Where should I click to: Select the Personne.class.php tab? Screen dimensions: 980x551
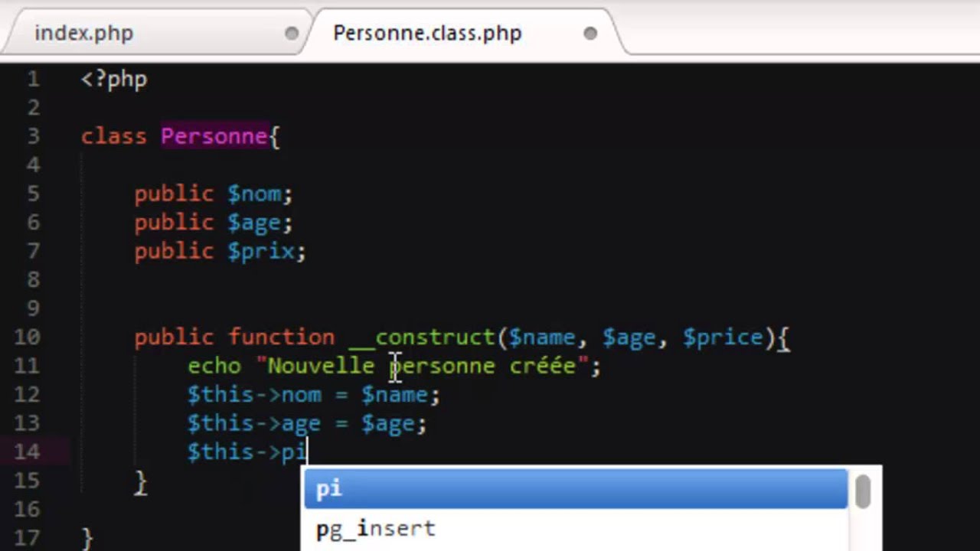[427, 33]
